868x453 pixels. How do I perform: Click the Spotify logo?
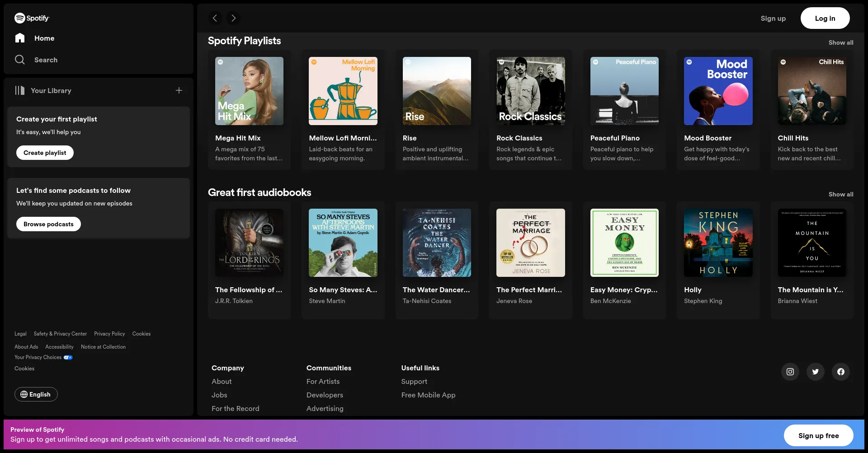tap(32, 18)
